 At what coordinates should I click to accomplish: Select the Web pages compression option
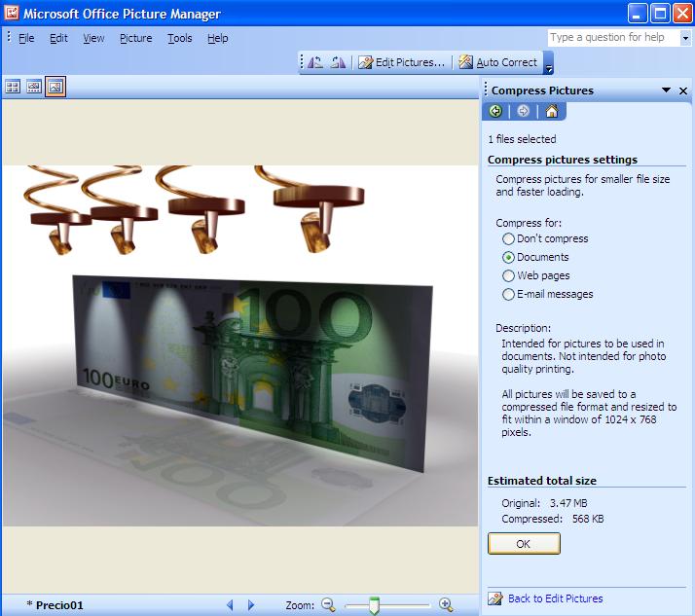pos(535,275)
